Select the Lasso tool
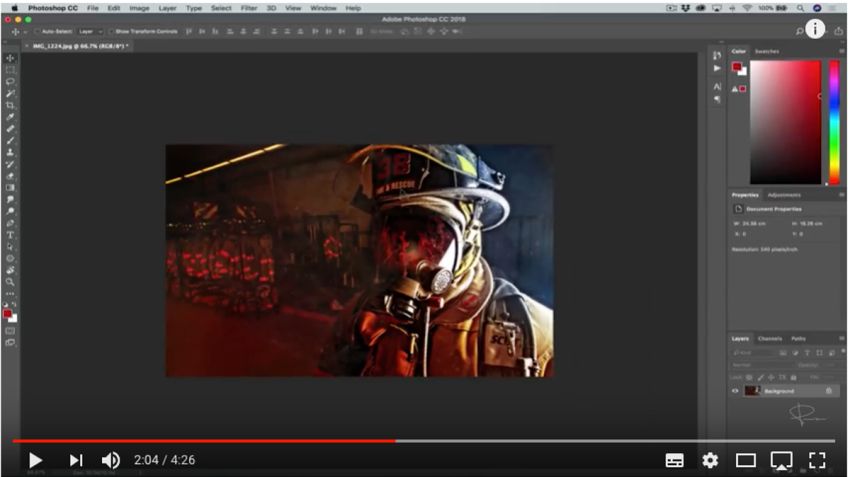 10,82
